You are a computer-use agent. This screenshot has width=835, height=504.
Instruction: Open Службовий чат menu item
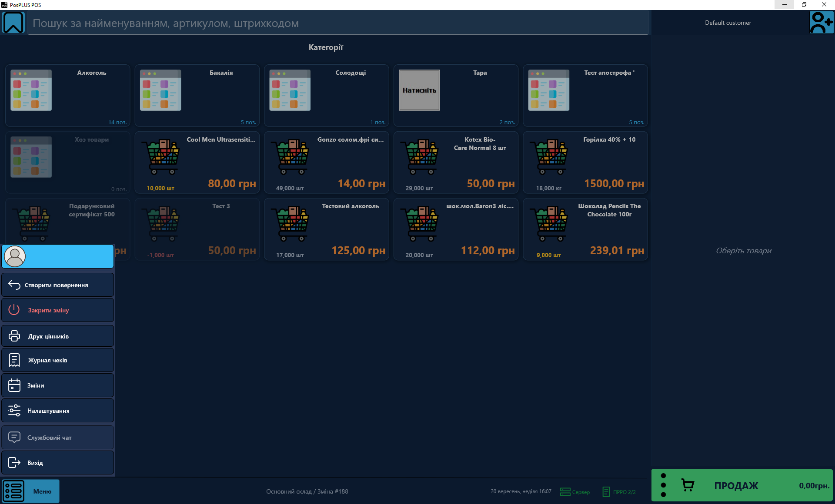(x=58, y=438)
